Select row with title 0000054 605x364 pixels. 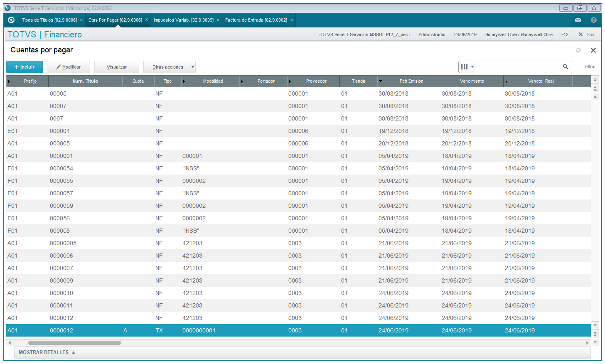click(298, 168)
